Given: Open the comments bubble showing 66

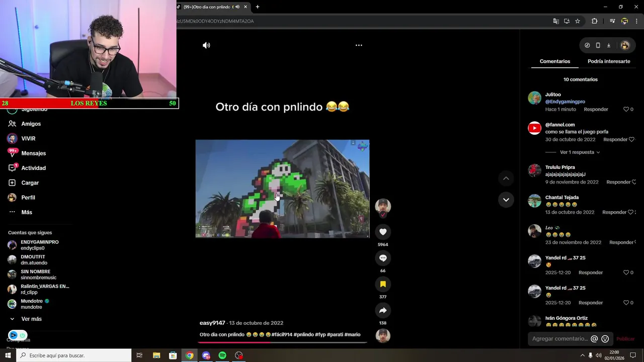Looking at the screenshot, I should [383, 258].
